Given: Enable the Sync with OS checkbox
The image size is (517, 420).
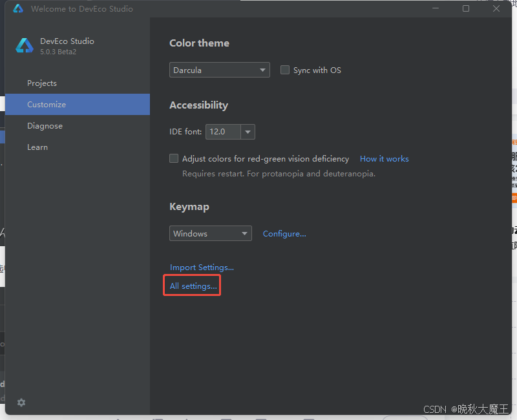Looking at the screenshot, I should coord(285,70).
